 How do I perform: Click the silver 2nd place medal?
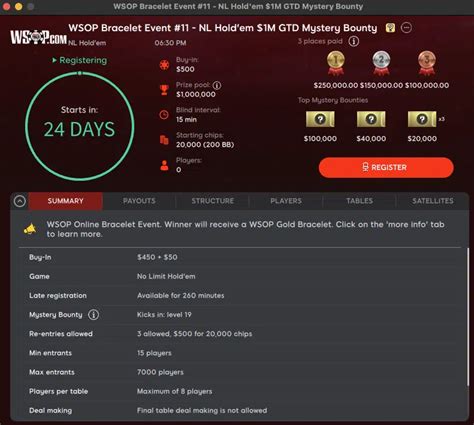381,63
